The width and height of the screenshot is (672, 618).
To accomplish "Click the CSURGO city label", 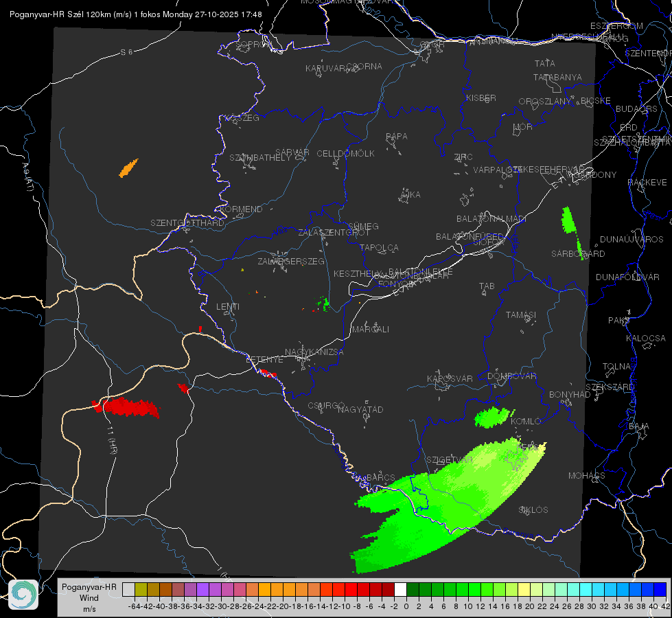I will (x=326, y=405).
